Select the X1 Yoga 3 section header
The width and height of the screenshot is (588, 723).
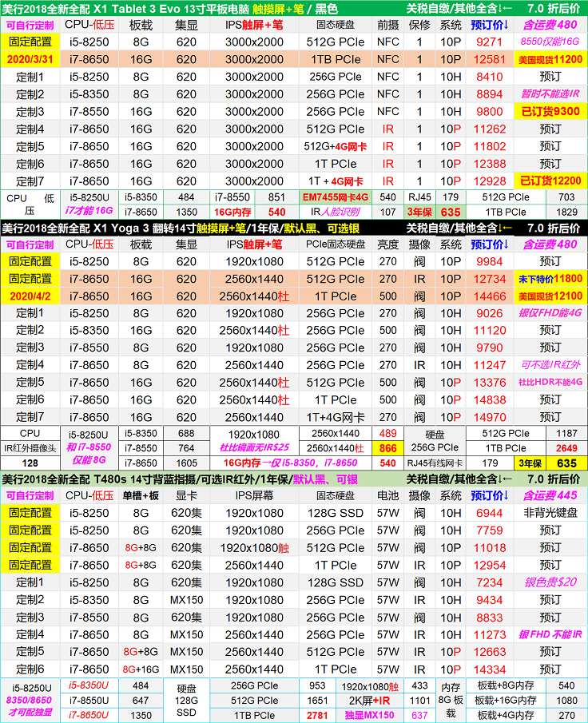[x=200, y=228]
